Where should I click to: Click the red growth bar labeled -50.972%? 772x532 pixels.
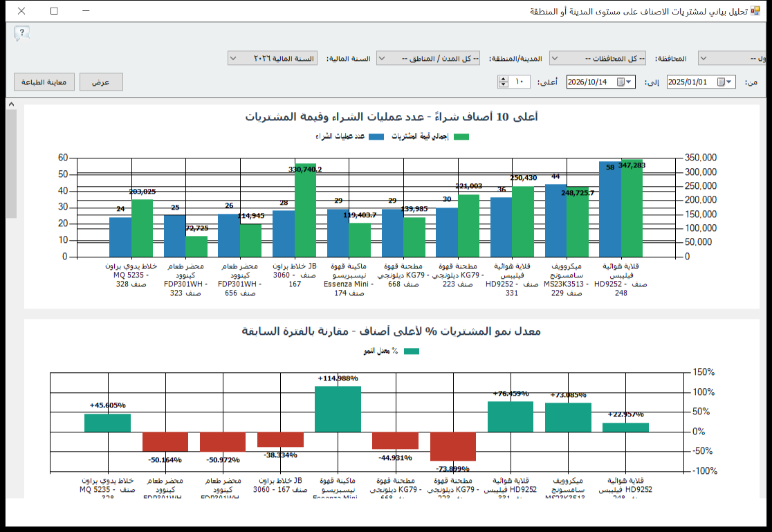[x=223, y=442]
